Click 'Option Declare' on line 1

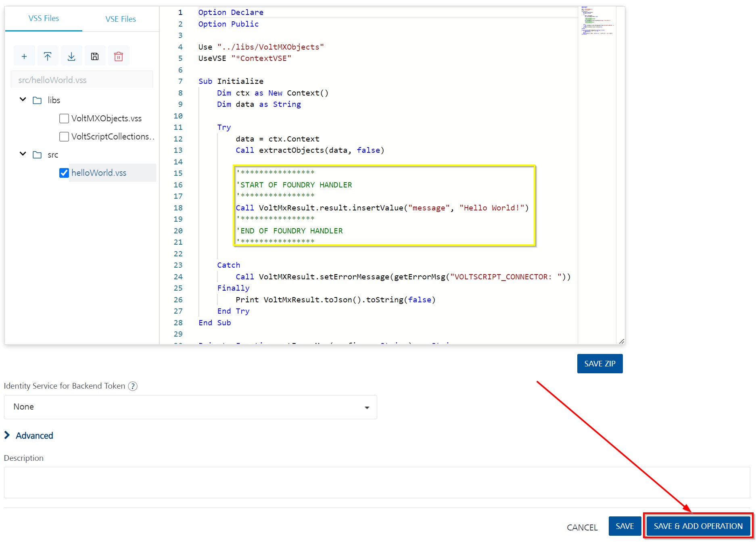point(231,12)
